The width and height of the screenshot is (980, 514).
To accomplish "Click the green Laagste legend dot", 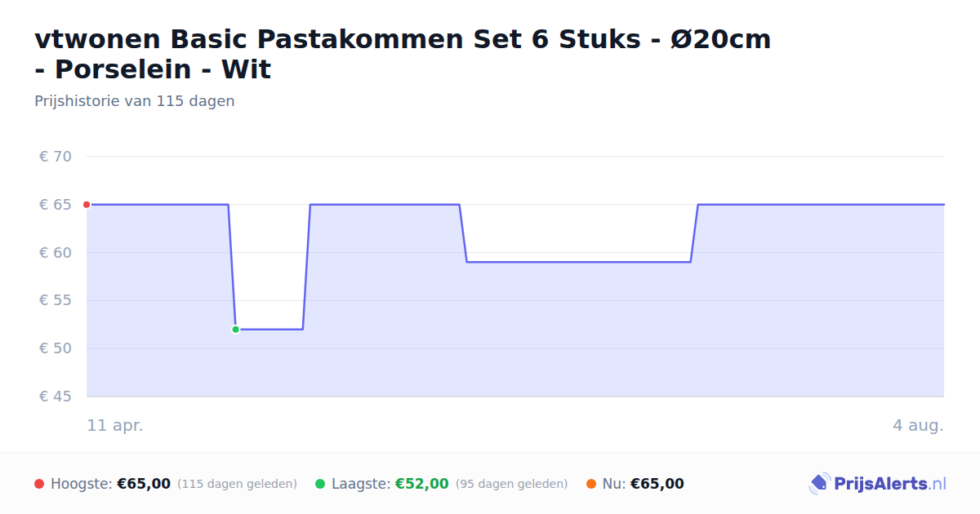I will (320, 484).
